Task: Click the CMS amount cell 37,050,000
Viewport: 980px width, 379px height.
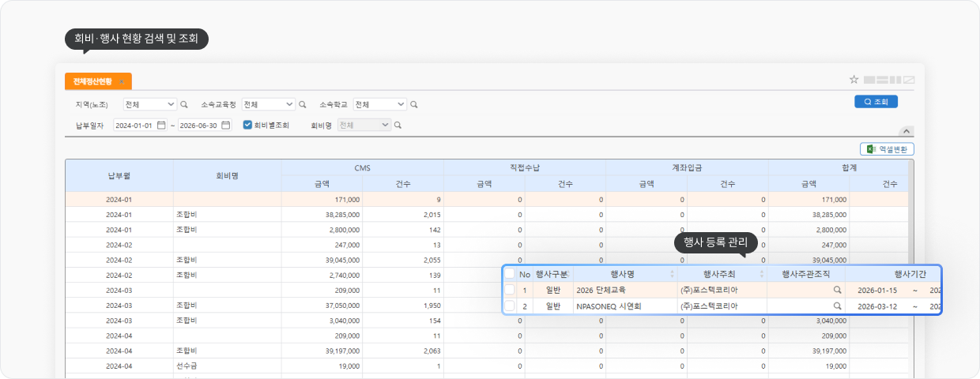Action: 322,305
